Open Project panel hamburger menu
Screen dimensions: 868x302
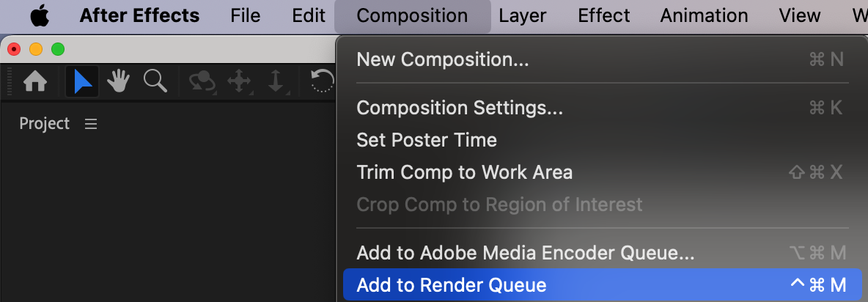click(91, 124)
